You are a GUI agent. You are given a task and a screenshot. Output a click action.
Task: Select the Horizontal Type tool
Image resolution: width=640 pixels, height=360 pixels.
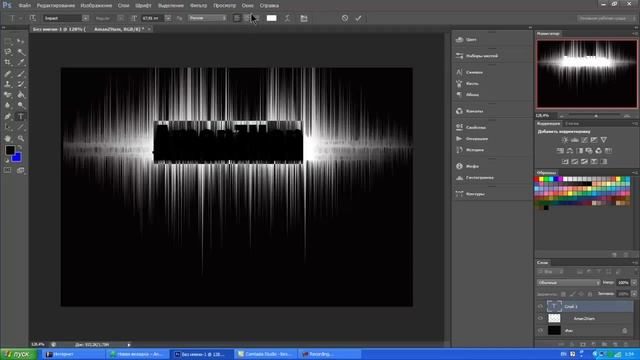coord(20,116)
